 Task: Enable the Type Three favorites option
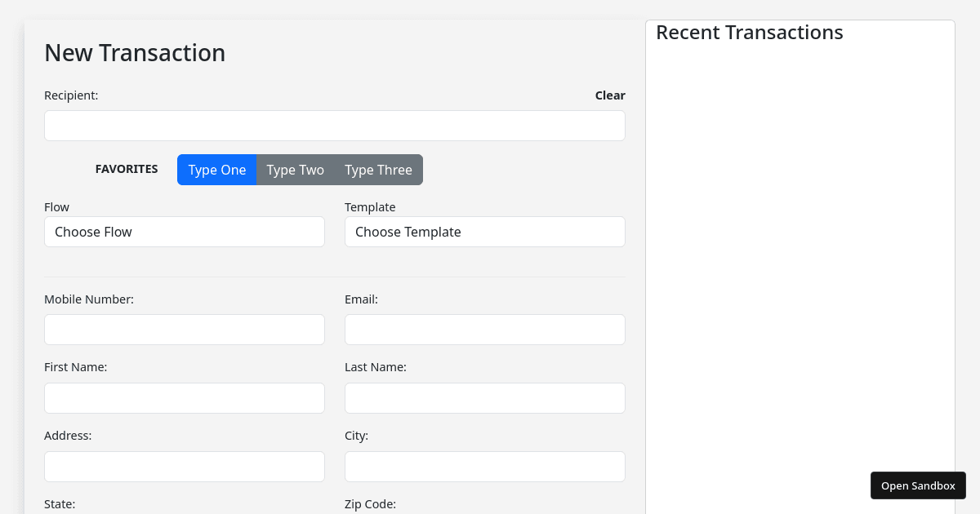(378, 170)
